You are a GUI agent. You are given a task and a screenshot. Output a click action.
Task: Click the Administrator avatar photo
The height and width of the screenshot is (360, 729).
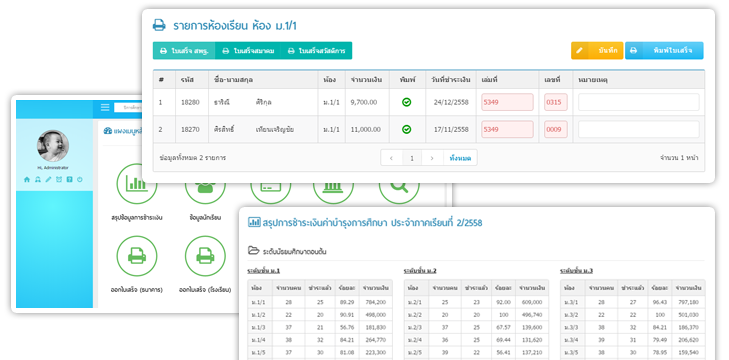point(53,146)
